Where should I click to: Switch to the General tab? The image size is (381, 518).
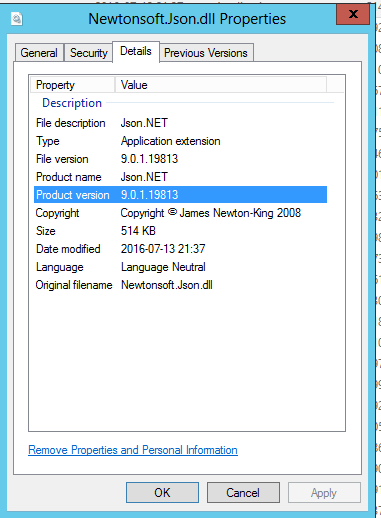pyautogui.click(x=39, y=53)
